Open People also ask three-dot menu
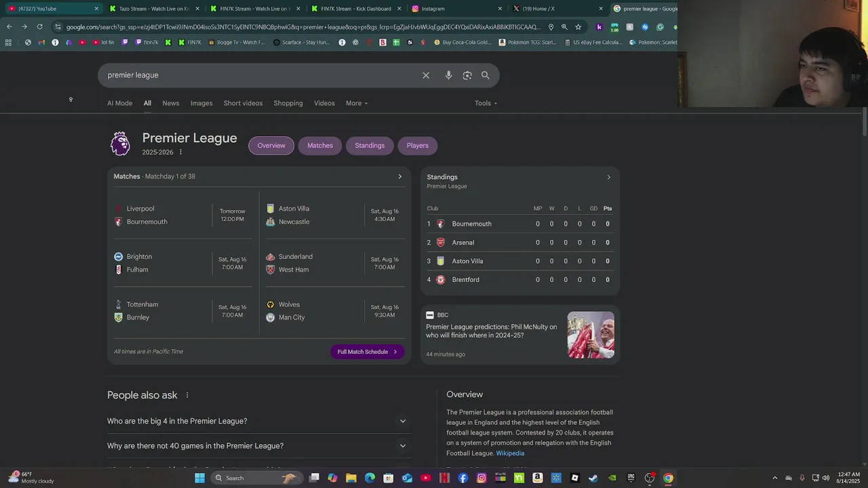868x488 pixels. 187,395
